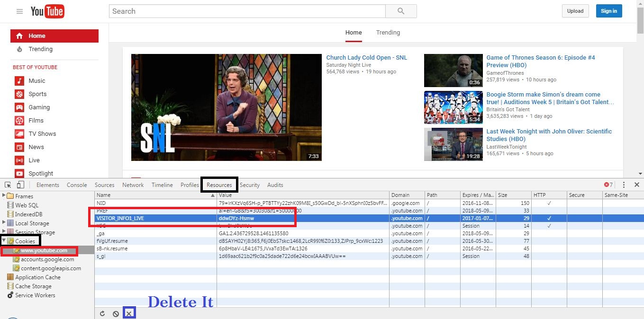Click the Upload button

coord(575,11)
